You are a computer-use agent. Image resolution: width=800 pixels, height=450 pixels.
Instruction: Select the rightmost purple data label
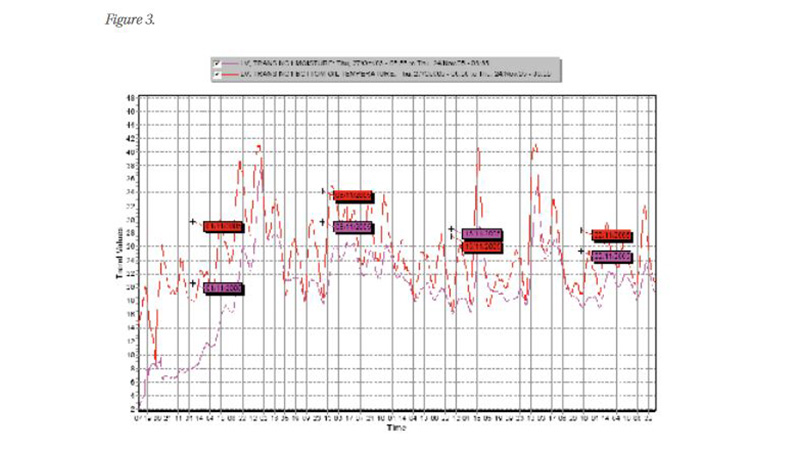click(612, 257)
